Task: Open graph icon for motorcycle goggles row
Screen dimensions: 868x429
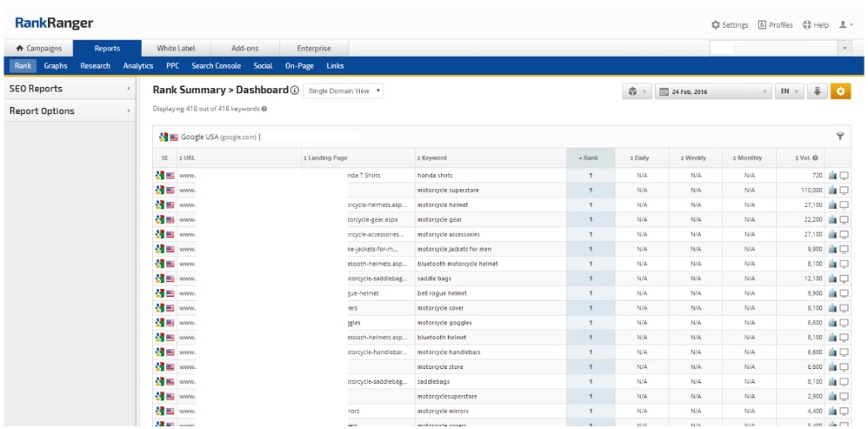Action: point(833,323)
